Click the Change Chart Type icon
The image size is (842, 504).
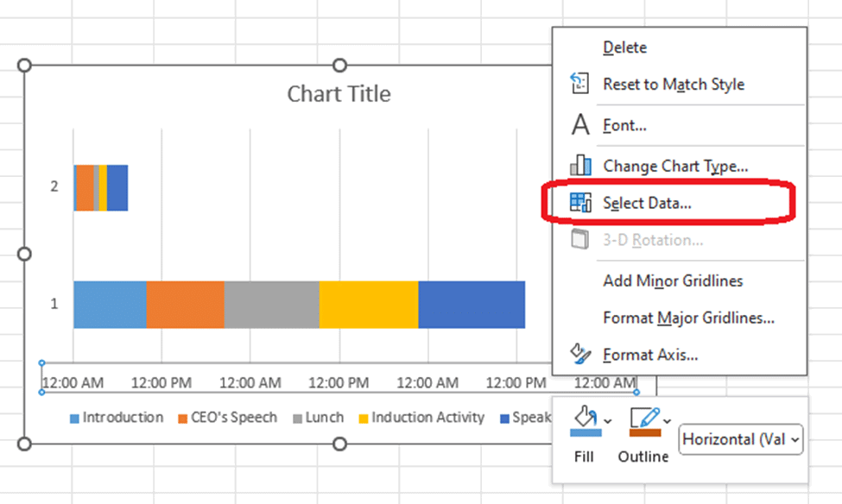(x=580, y=166)
